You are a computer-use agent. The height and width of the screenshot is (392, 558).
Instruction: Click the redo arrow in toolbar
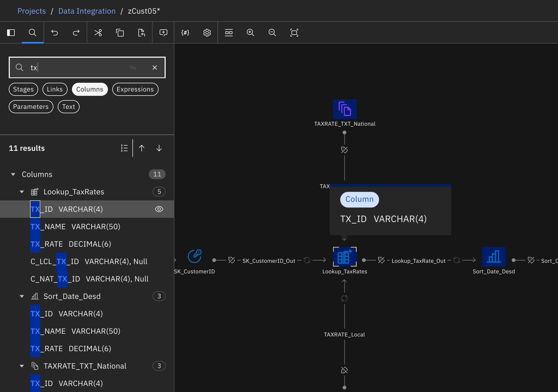click(x=76, y=33)
